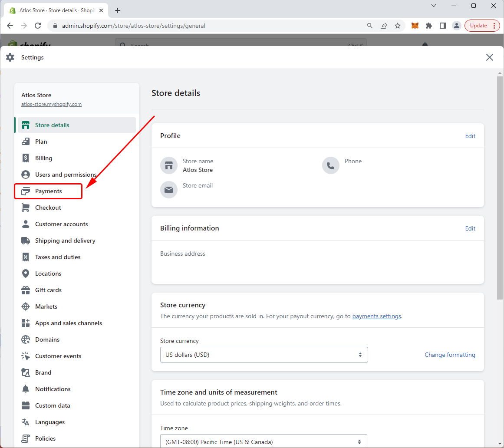
Task: Click Shipping and delivery truck icon
Action: pos(26,240)
